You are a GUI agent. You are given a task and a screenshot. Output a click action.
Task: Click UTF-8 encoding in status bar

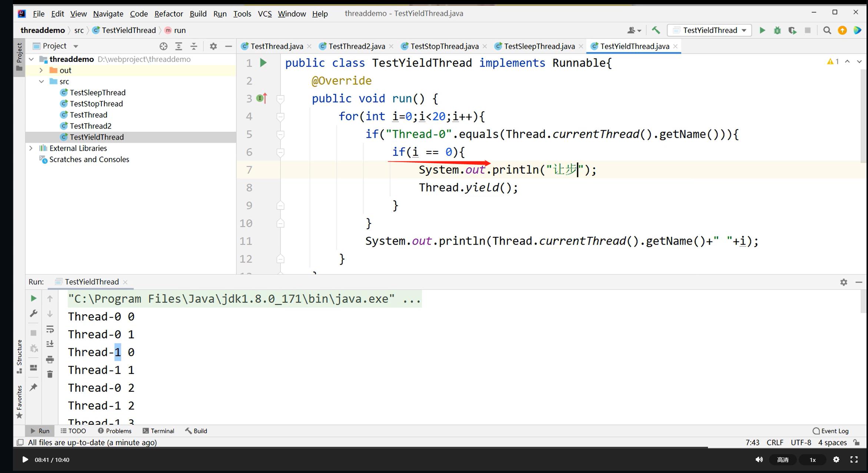(801, 442)
